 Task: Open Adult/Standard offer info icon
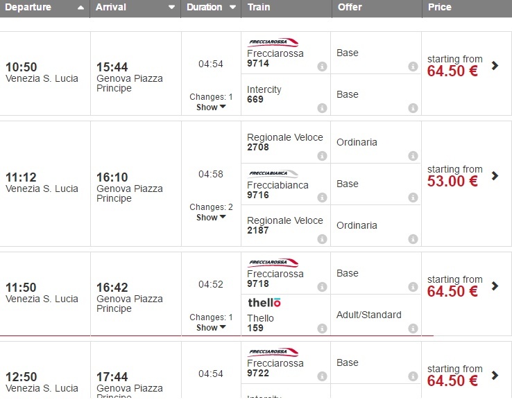tap(413, 329)
